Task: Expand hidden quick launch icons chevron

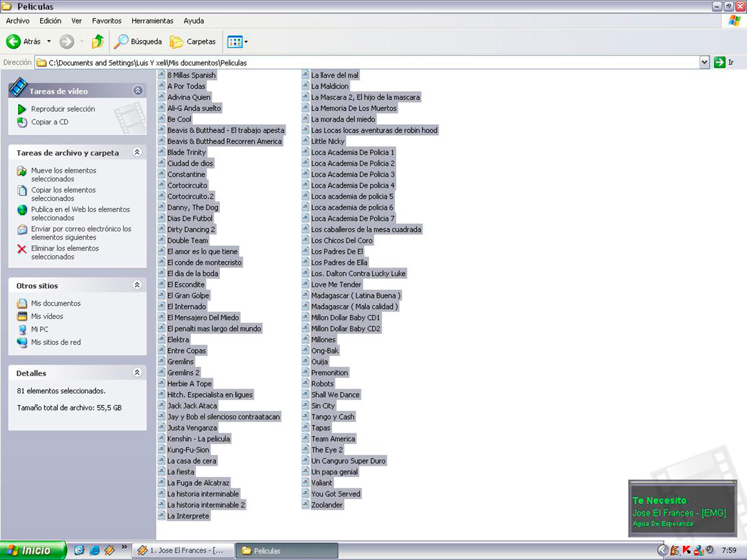Action: [x=124, y=547]
